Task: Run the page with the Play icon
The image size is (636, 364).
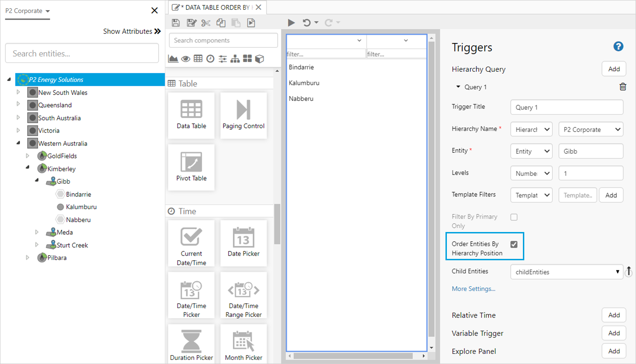Action: [291, 23]
